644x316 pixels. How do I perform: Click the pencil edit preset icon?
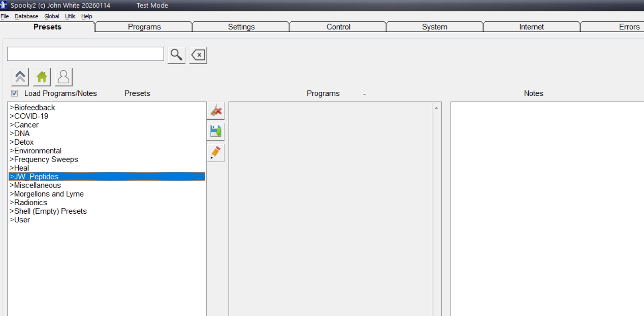tap(216, 153)
